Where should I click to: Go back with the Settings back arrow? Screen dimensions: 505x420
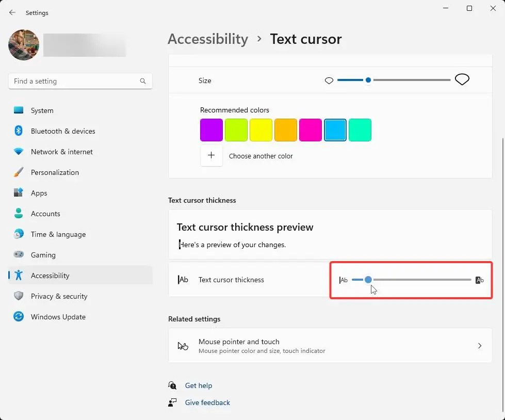12,12
